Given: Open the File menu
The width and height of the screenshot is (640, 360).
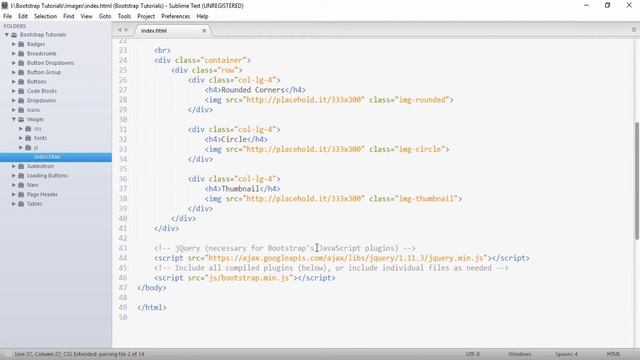Looking at the screenshot, I should pos(7,16).
